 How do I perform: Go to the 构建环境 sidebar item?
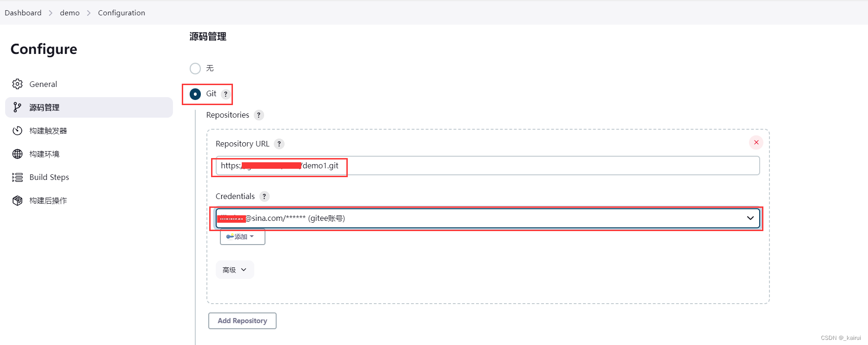point(89,154)
